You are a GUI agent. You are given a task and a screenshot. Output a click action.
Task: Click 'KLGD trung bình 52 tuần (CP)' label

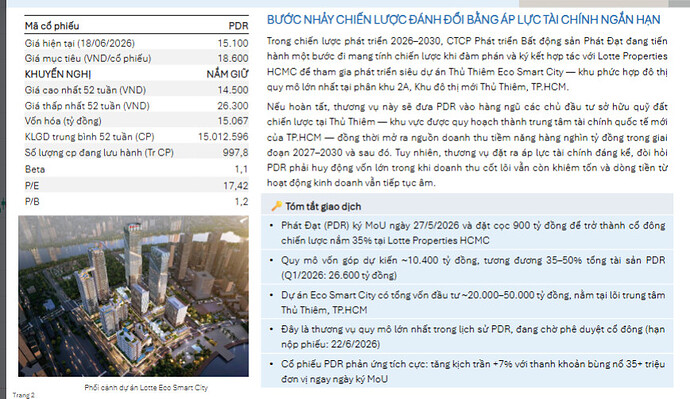pos(89,137)
